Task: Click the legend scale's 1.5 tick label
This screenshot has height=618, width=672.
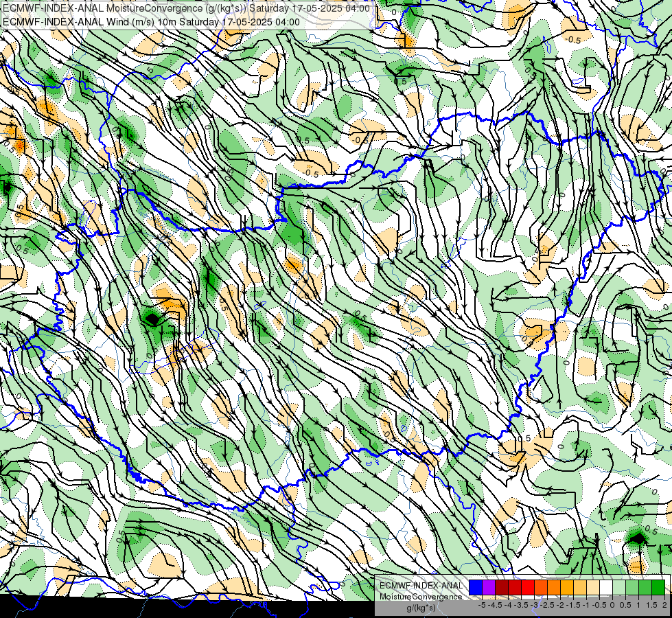Action: point(651,605)
